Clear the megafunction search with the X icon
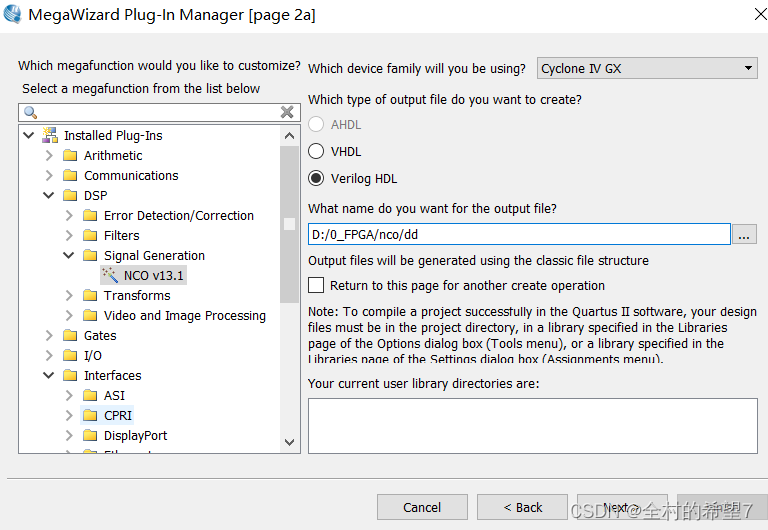The width and height of the screenshot is (768, 530). coord(287,112)
